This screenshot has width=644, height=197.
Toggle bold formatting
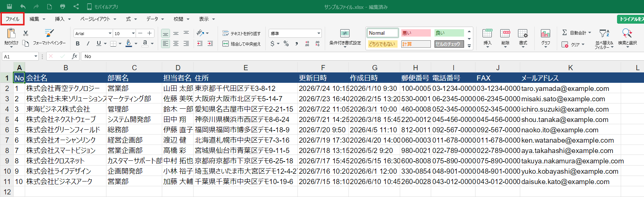(78, 44)
